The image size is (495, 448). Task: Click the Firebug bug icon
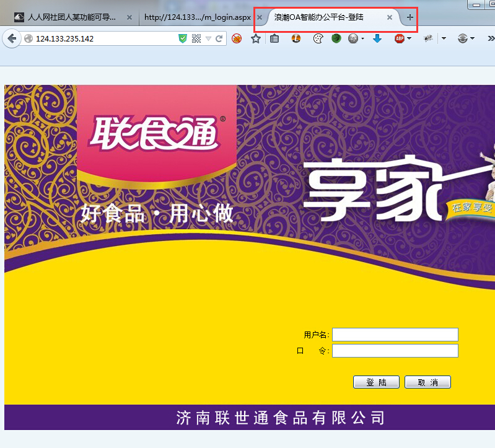428,38
